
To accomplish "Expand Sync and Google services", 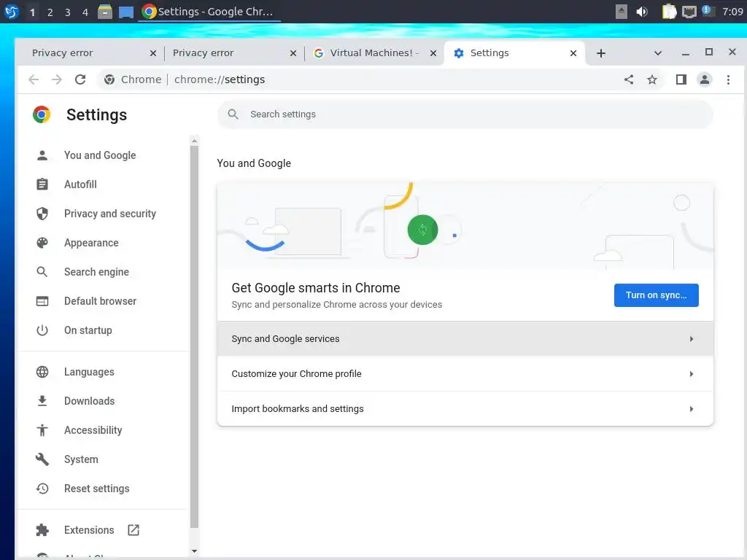I will pos(465,338).
